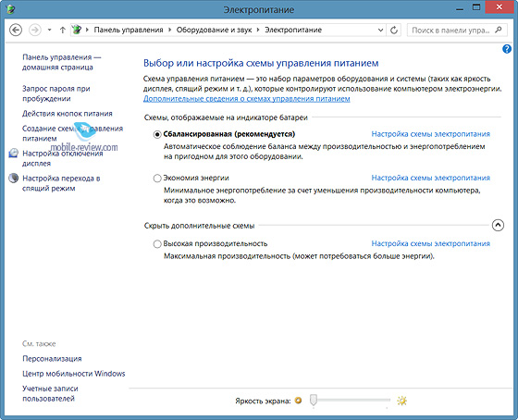The image size is (518, 420).
Task: Click the screen brightness slider thumb
Action: click(x=314, y=400)
